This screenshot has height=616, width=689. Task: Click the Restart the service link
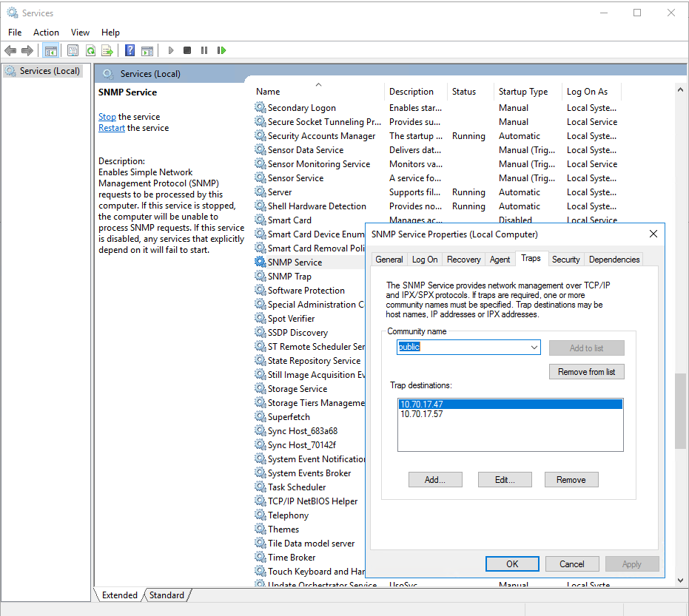point(111,127)
